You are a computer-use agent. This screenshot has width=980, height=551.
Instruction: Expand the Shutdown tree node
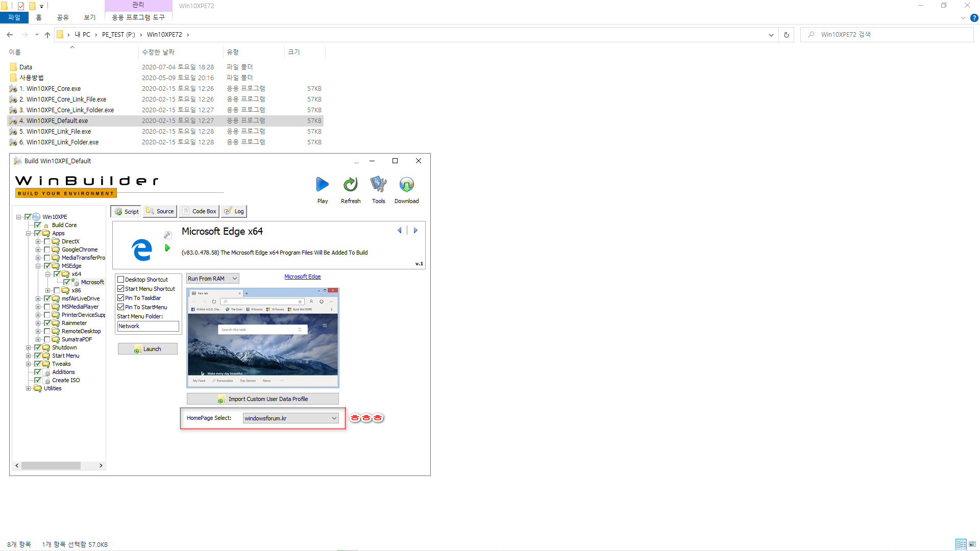point(28,347)
